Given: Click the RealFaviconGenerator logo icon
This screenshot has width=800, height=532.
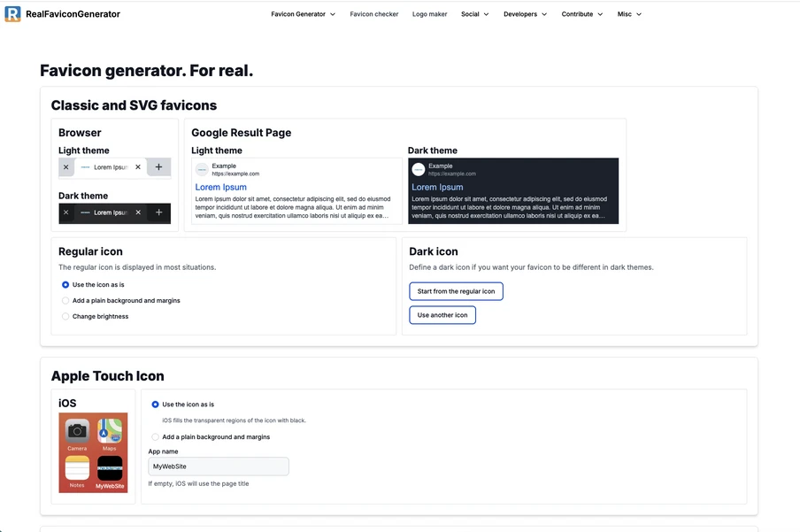Looking at the screenshot, I should pyautogui.click(x=12, y=13).
